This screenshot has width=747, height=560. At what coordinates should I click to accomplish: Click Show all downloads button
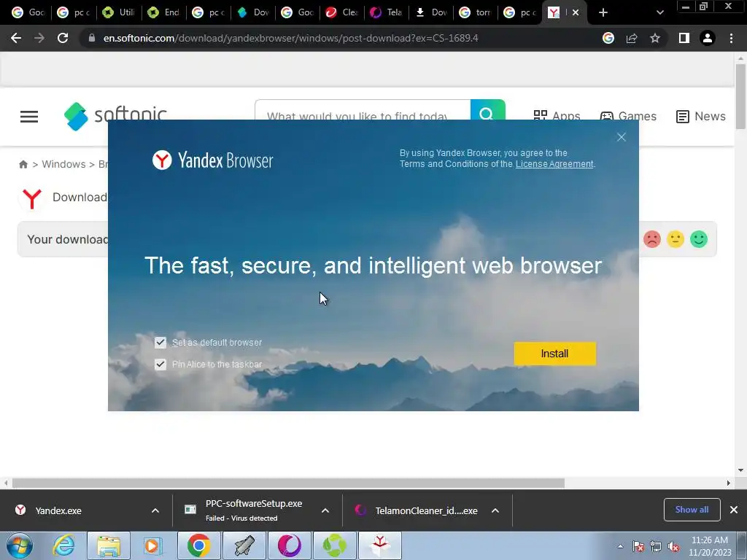(692, 510)
